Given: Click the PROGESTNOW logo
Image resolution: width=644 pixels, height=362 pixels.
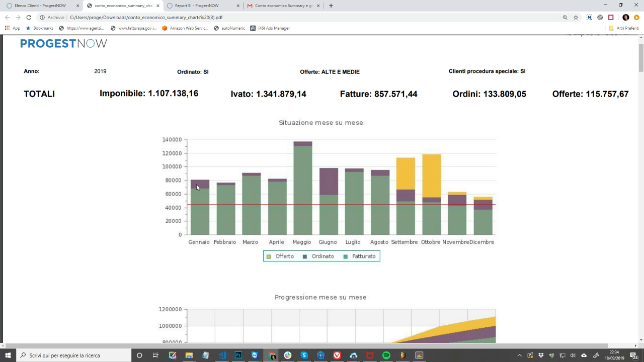Looking at the screenshot, I should click(x=63, y=44).
